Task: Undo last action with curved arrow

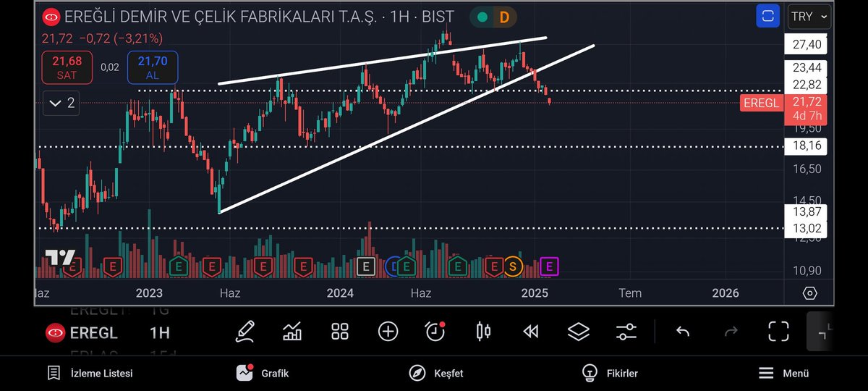Action: (x=683, y=332)
